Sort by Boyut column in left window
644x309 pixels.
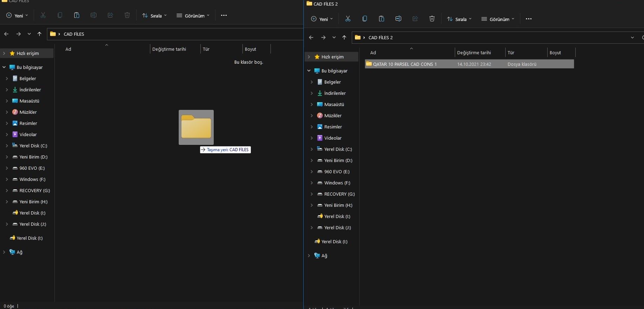tap(250, 49)
